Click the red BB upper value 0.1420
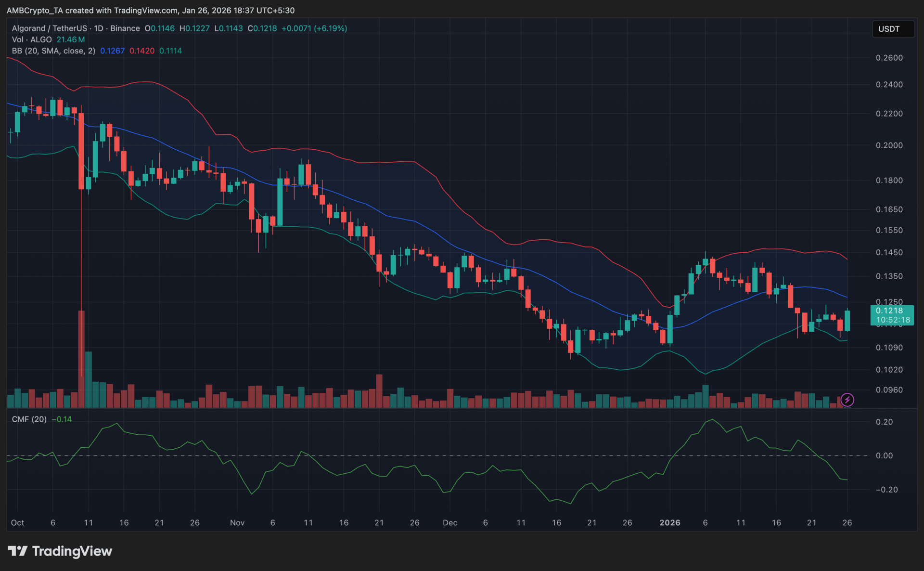924x571 pixels. tap(142, 51)
